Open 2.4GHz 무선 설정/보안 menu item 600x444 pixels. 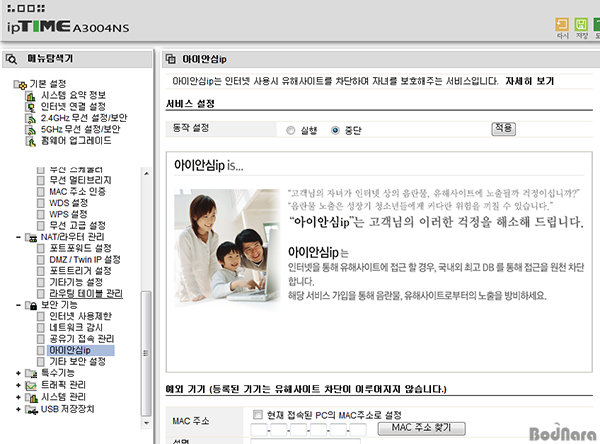[x=84, y=118]
